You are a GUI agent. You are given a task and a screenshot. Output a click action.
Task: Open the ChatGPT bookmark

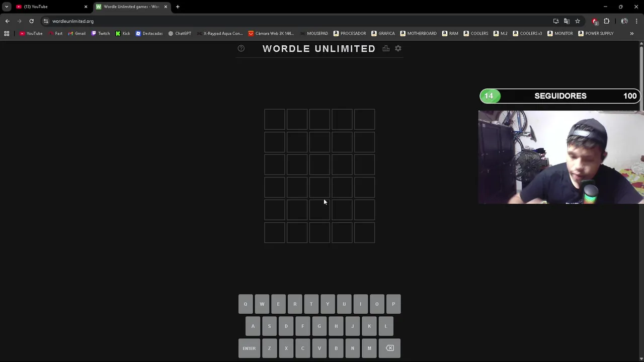pyautogui.click(x=180, y=33)
